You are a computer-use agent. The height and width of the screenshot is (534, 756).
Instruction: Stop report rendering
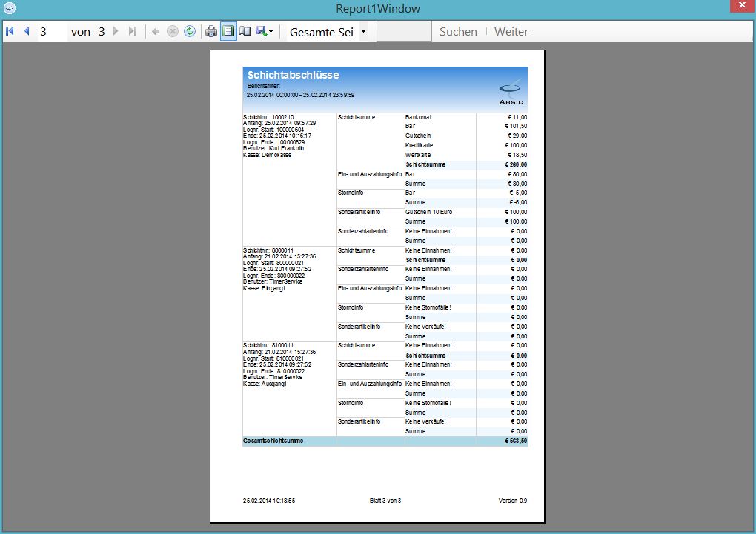coord(172,31)
